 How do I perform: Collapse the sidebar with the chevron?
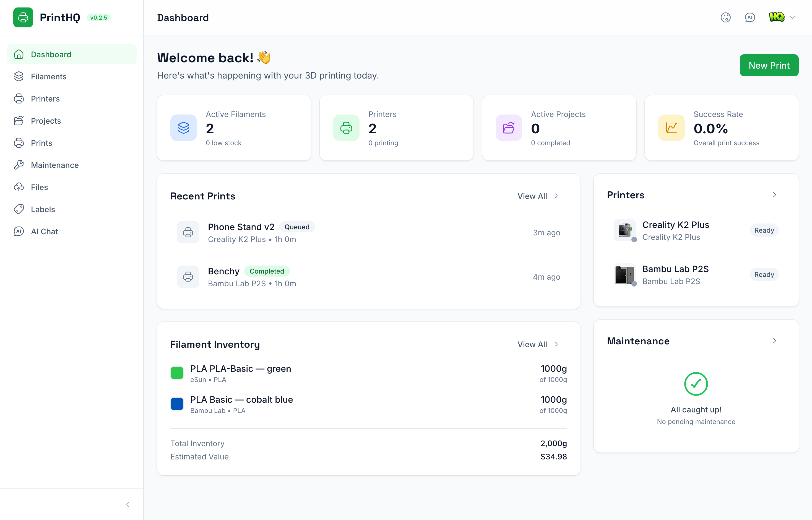(127, 504)
